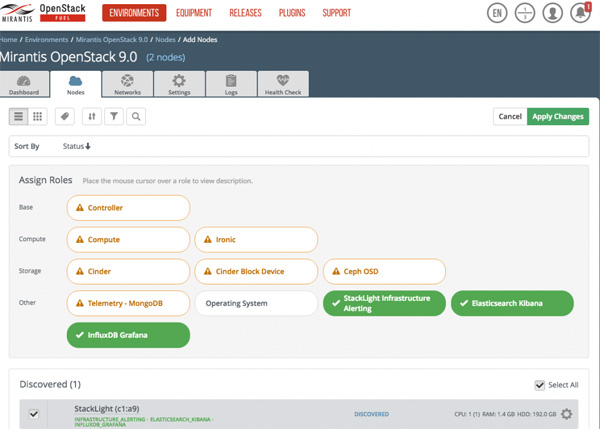Go to Environments in top navigation
The image size is (600, 429).
[x=134, y=13]
